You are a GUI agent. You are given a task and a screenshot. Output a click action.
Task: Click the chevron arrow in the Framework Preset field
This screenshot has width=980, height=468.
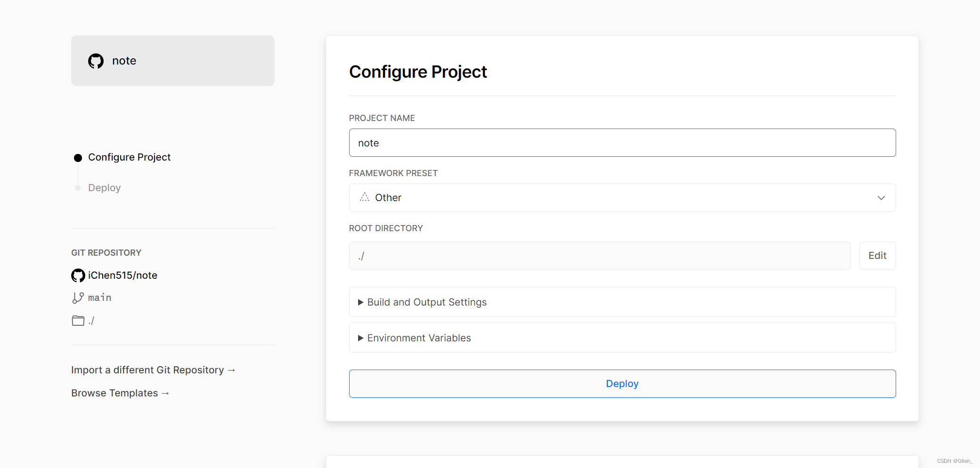pos(881,198)
